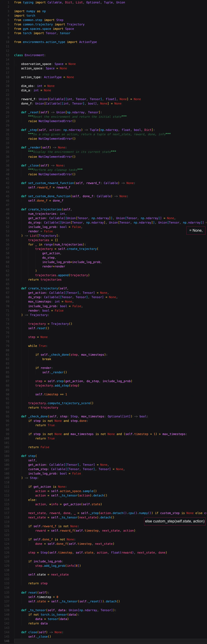Click the "step = None" line
This screenshot has width=207, height=644.
coord(38,337)
